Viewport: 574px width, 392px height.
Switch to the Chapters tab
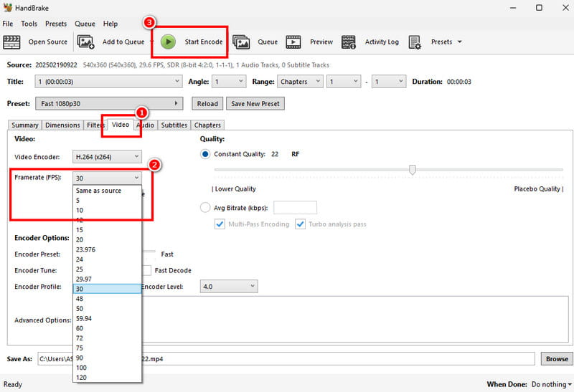pos(207,125)
